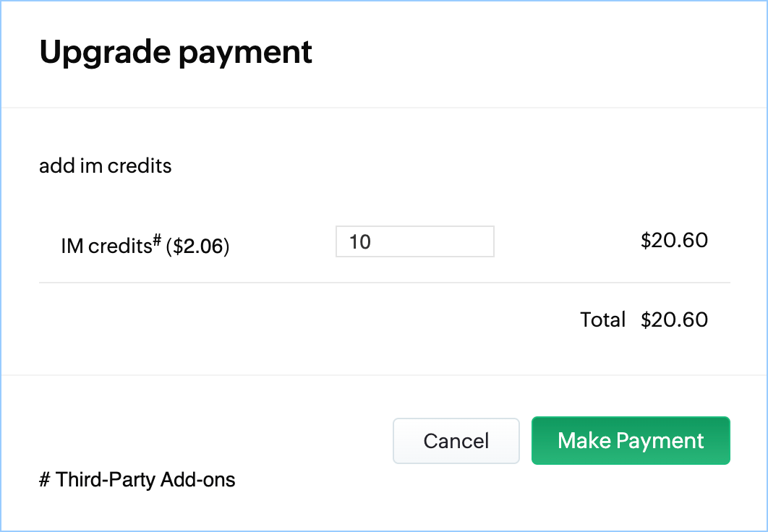Click the "Upgrade payment" heading
768x532 pixels.
176,52
